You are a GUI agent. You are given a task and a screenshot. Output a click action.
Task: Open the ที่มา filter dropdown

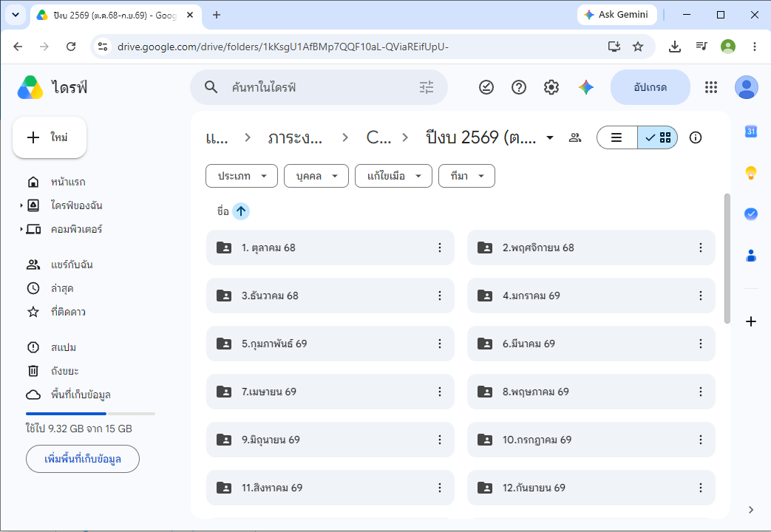point(466,176)
